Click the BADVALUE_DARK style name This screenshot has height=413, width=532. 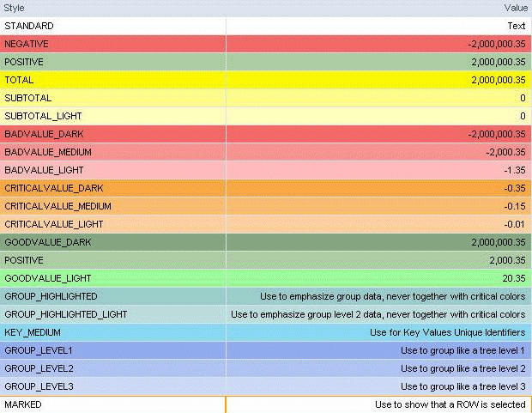point(40,134)
